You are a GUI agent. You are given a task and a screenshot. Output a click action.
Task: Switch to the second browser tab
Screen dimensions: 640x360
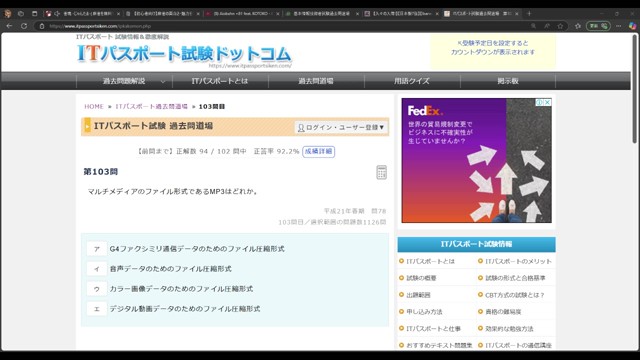[x=162, y=13]
